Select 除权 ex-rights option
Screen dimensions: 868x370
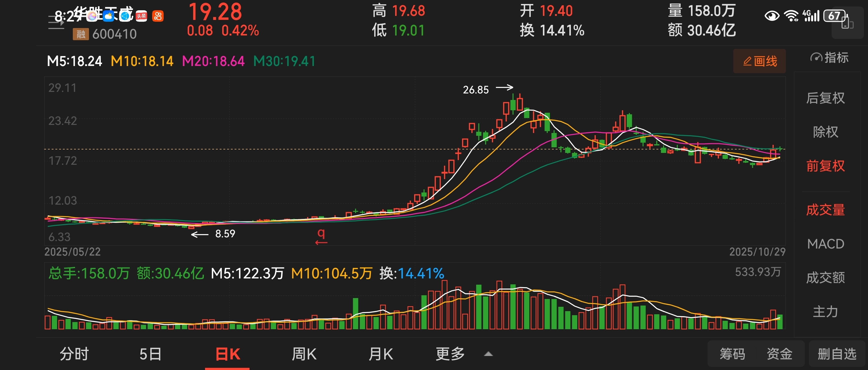[825, 132]
